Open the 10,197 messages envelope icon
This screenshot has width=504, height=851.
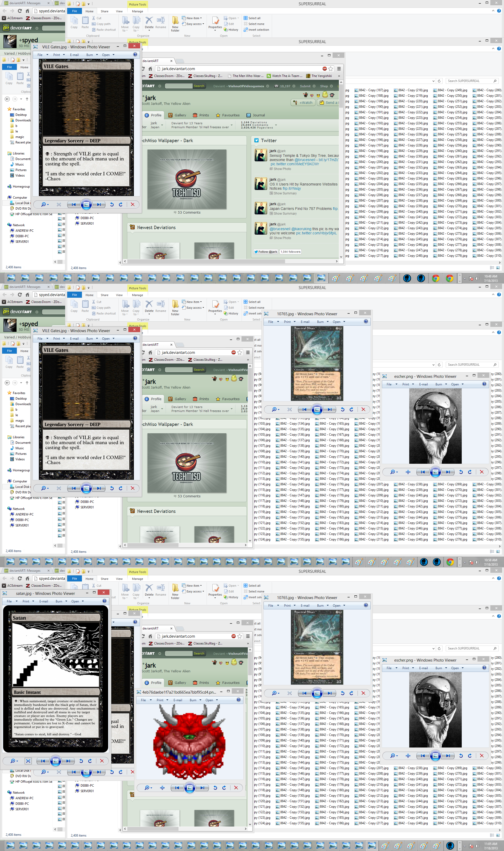(x=276, y=86)
